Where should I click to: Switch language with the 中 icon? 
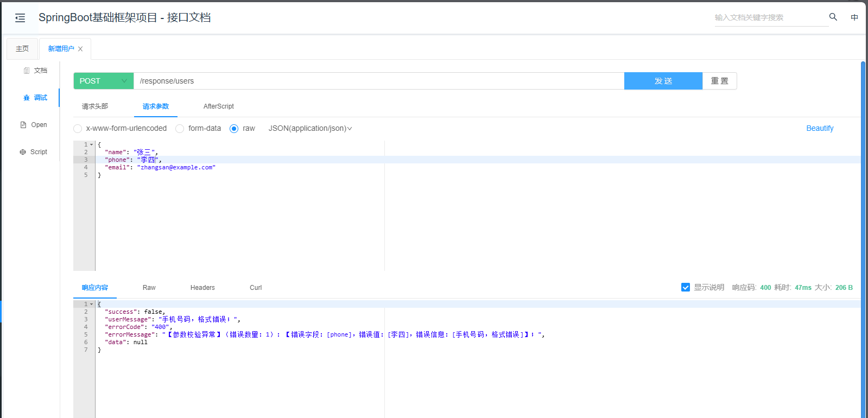(x=854, y=17)
